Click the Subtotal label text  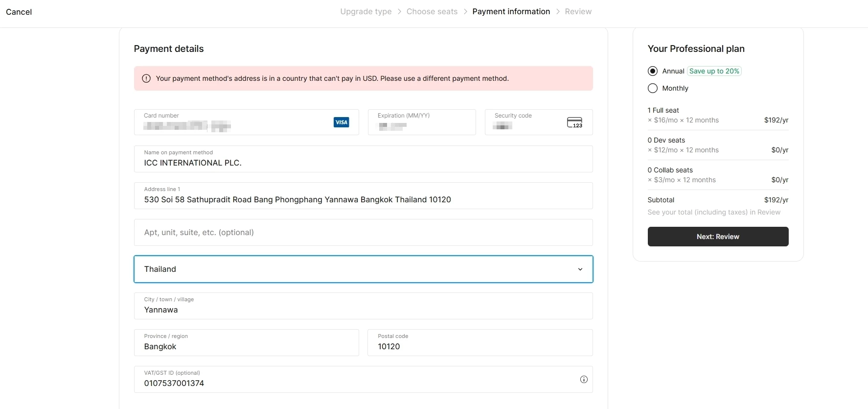click(x=661, y=200)
